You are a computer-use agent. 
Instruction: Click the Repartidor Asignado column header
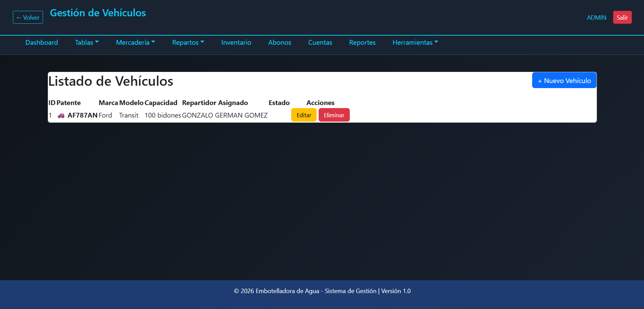(215, 103)
